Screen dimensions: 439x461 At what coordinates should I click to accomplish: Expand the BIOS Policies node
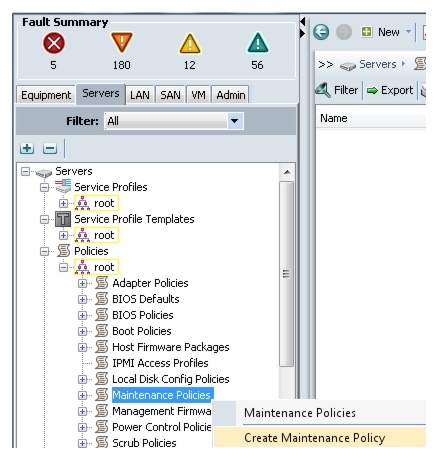pos(82,315)
